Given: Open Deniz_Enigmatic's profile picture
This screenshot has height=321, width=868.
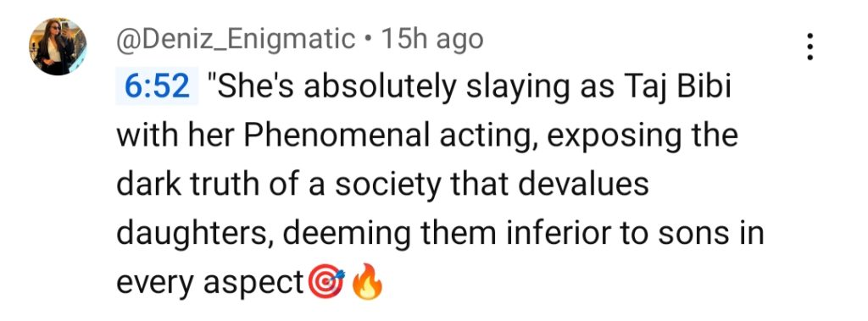Looking at the screenshot, I should 58,47.
